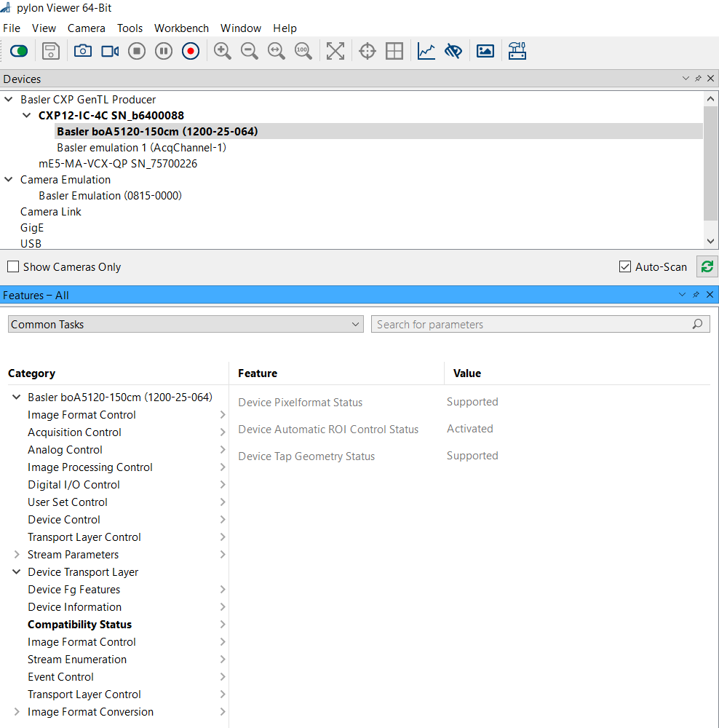The image size is (719, 728).
Task: Start continuous shot video icon
Action: [110, 51]
